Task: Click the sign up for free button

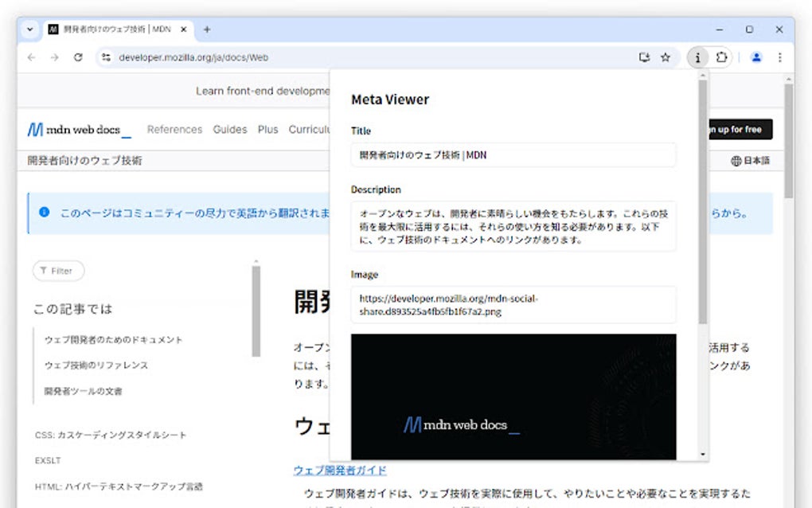Action: (740, 130)
